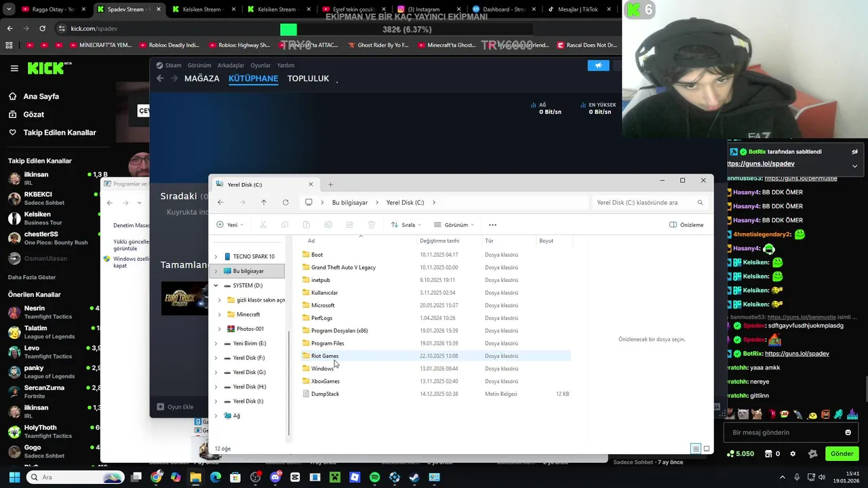
Task: Expand the chevron after Yerel Disk (C:) breadcrumb
Action: point(433,203)
